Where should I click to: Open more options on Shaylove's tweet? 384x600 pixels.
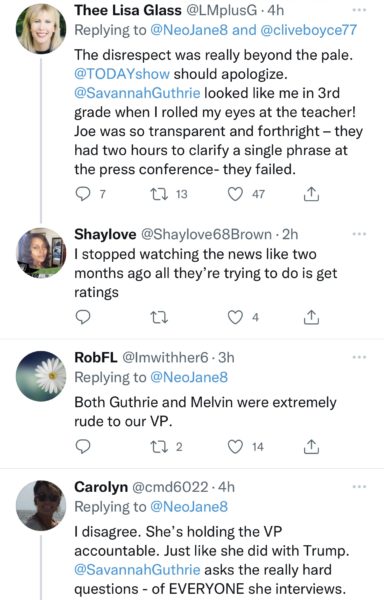[x=359, y=234]
